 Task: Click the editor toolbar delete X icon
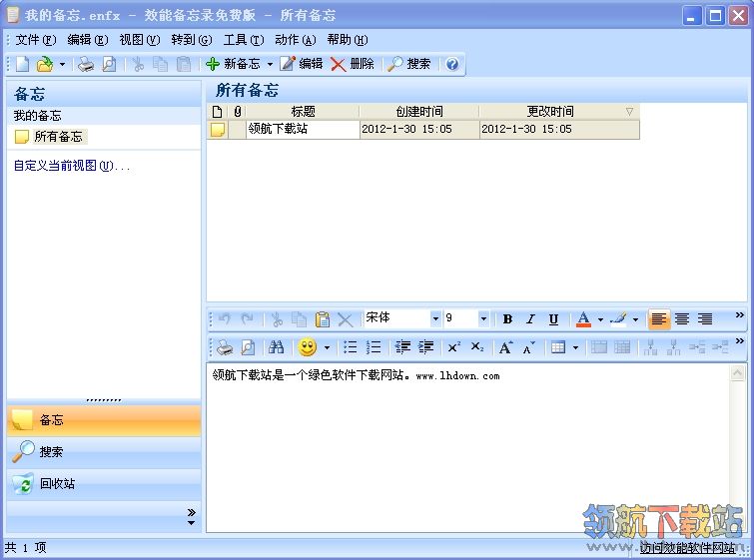click(x=346, y=319)
